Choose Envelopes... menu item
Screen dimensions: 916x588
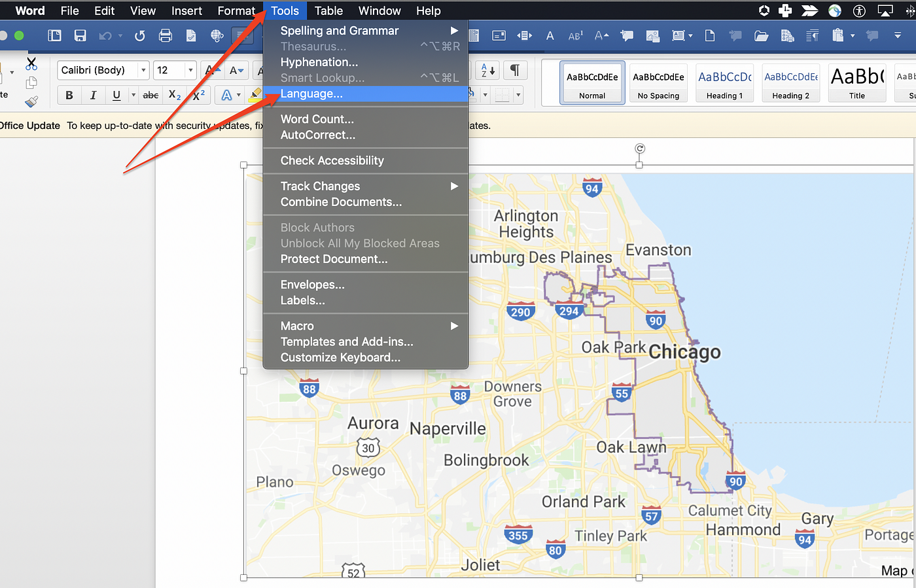click(x=366, y=285)
